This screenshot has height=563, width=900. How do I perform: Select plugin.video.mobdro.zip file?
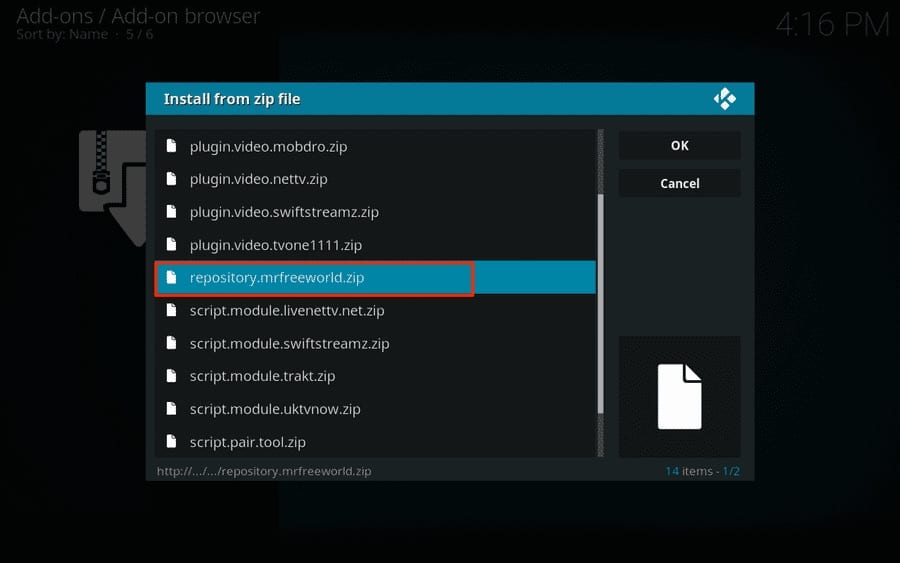375,146
